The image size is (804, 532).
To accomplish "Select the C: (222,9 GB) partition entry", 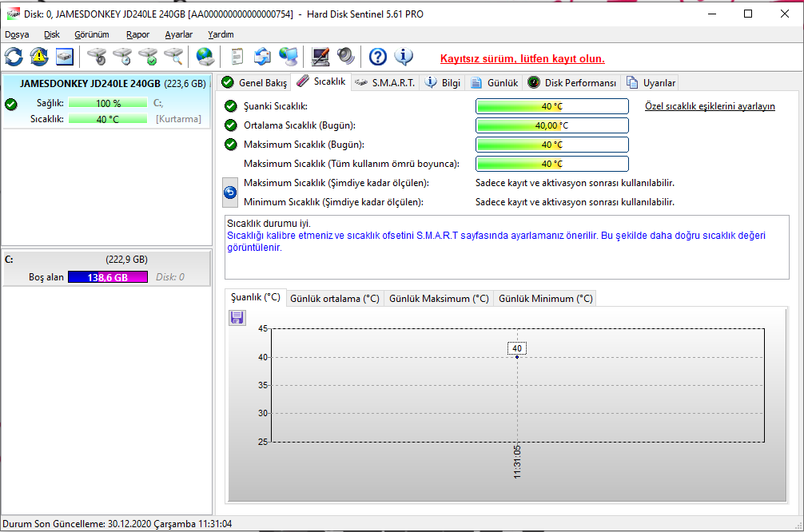I will 106,268.
